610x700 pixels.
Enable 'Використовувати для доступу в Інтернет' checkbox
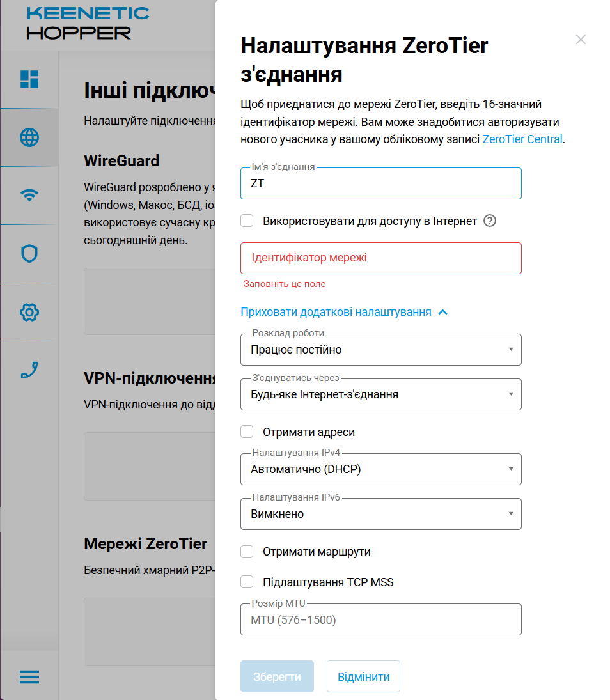(x=247, y=221)
